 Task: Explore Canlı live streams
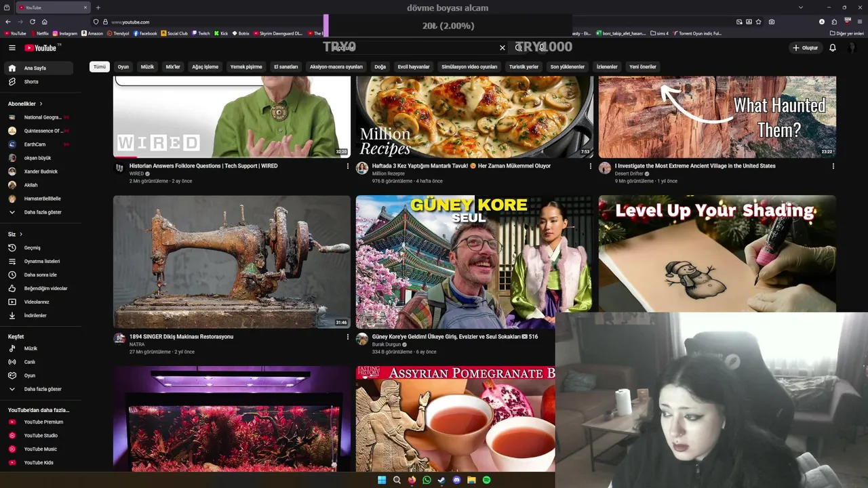pyautogui.click(x=37, y=362)
